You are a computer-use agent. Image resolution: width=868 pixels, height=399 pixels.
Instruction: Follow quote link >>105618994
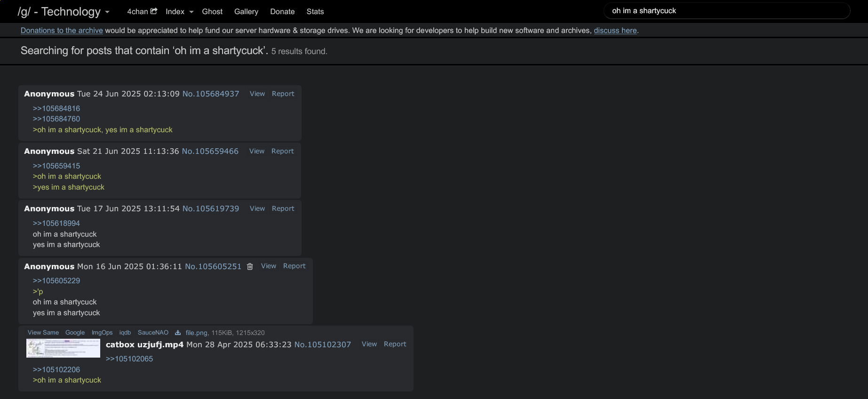click(56, 223)
